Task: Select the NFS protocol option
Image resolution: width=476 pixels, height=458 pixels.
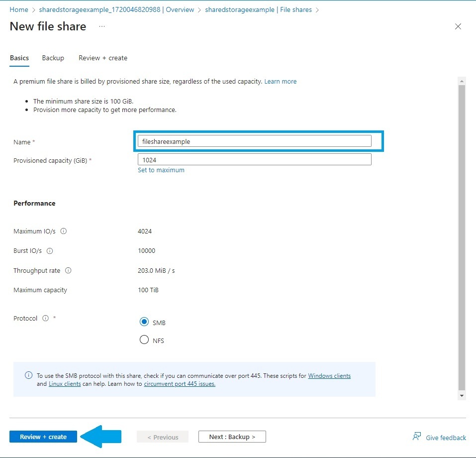Action: coord(144,340)
